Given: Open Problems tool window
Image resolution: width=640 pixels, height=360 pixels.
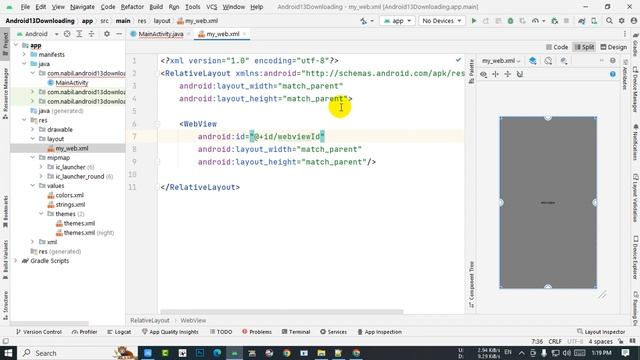Looking at the screenshot, I should [x=257, y=332].
